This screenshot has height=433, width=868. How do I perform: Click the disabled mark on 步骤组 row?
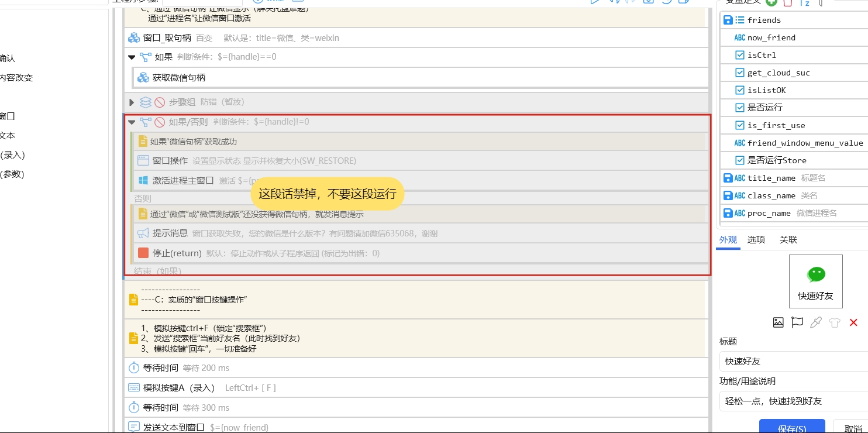tap(160, 102)
